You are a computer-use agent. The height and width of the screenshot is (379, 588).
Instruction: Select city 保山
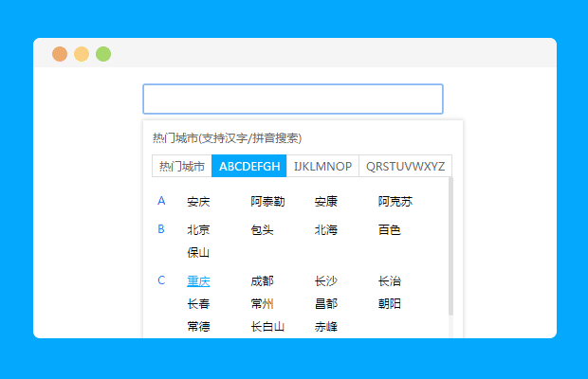(198, 252)
